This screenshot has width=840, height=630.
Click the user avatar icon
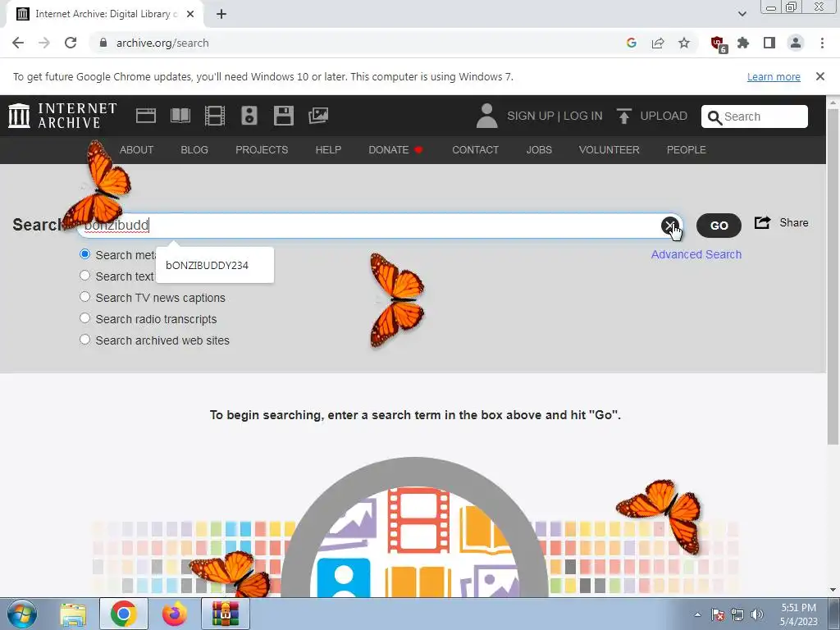487,116
